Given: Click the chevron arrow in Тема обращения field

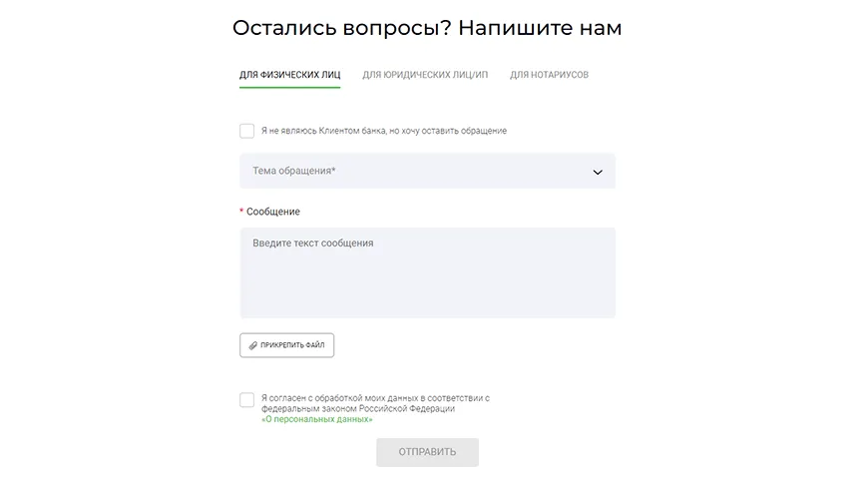Looking at the screenshot, I should pos(598,172).
